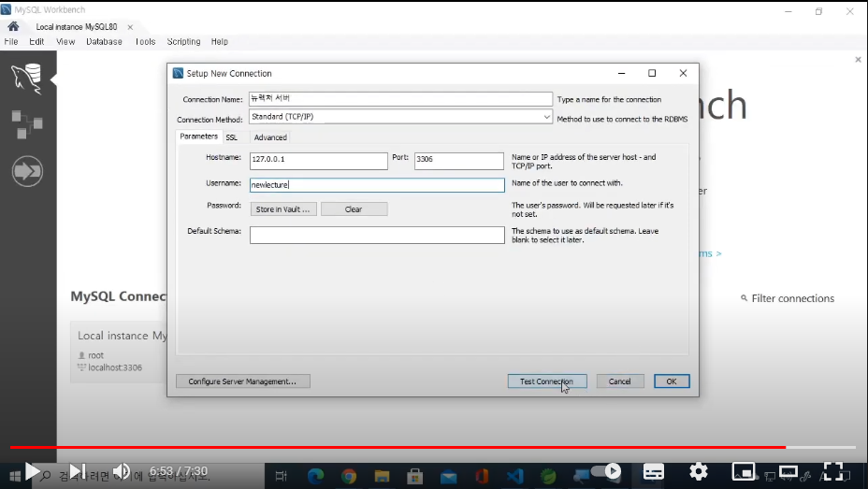Expand the Connection Method dropdown
The width and height of the screenshot is (868, 489).
pyautogui.click(x=546, y=117)
